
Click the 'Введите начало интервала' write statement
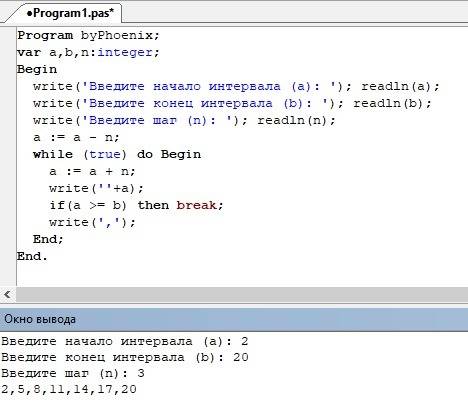point(192,86)
